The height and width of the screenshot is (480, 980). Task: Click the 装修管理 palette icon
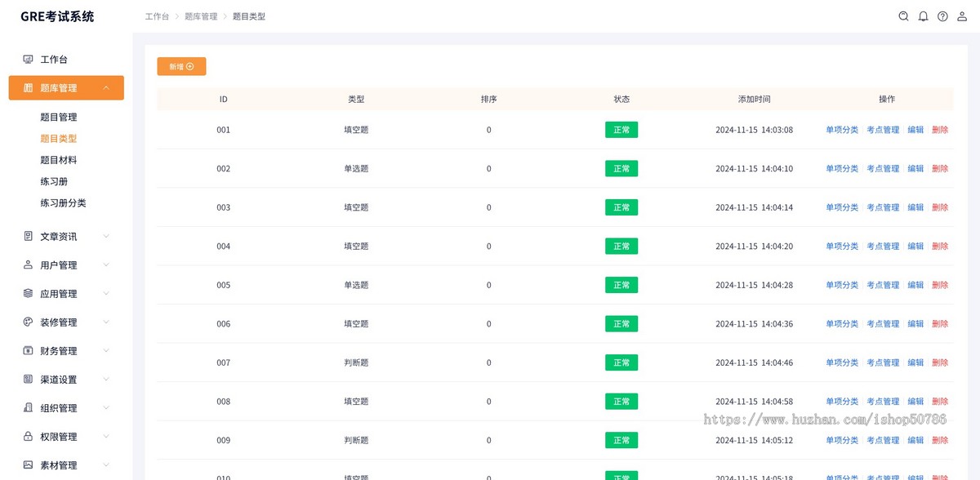coord(28,322)
